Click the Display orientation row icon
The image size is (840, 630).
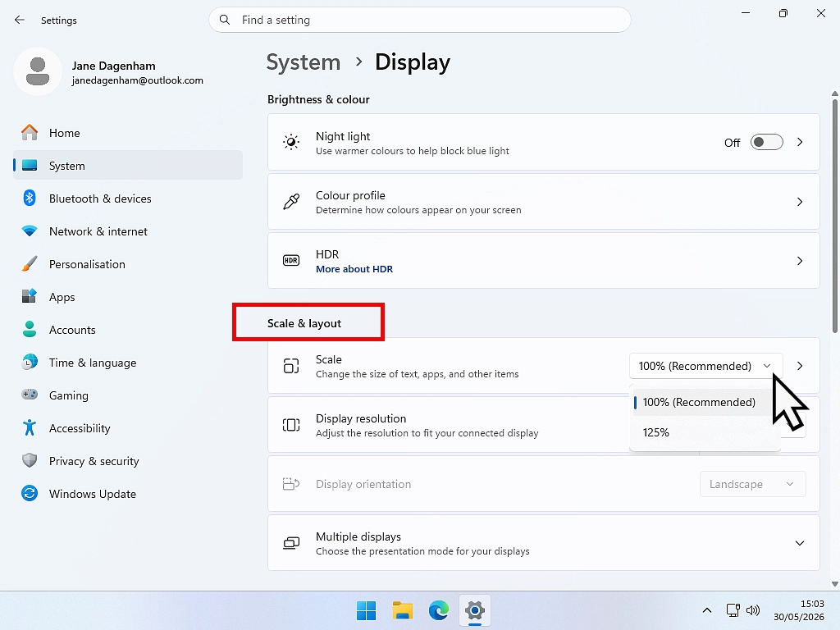pos(291,484)
